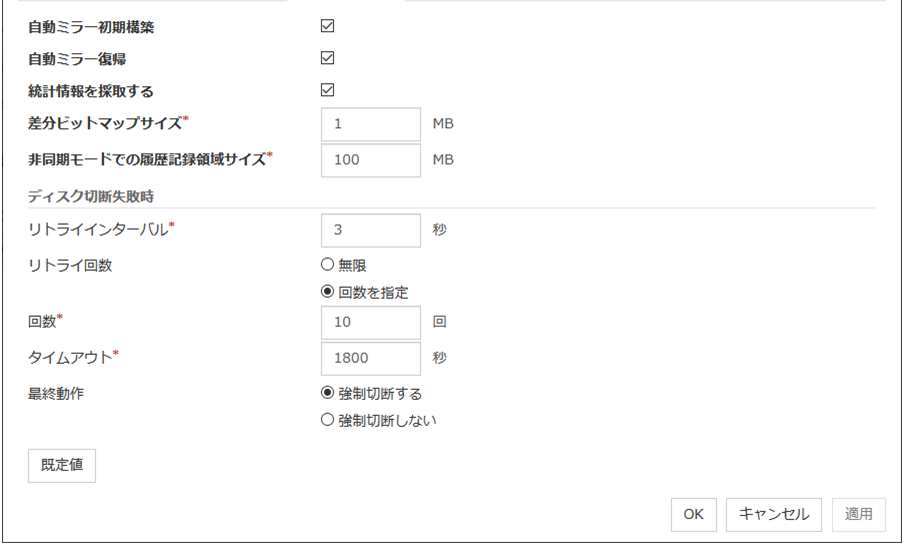Image resolution: width=904 pixels, height=545 pixels.
Task: Confirm with the OK button
Action: 693,514
